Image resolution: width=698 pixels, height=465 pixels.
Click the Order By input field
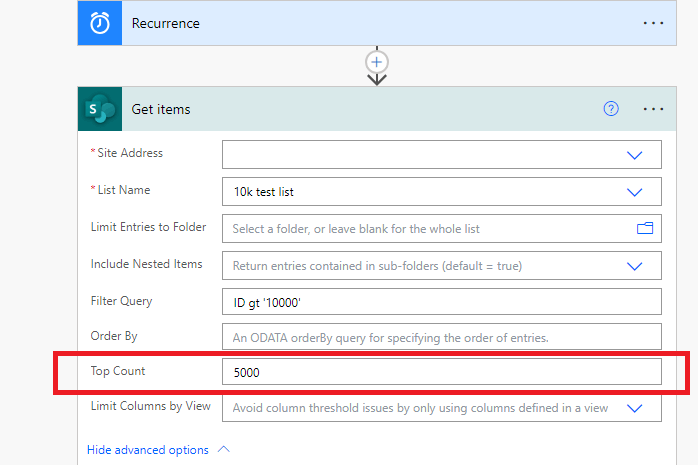442,337
